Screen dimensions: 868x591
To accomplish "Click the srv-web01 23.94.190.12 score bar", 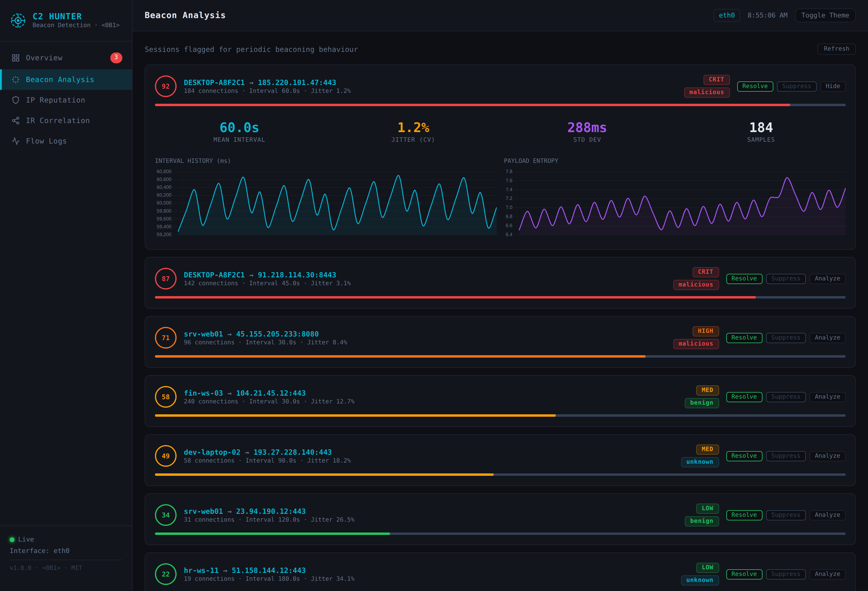I will point(500,534).
